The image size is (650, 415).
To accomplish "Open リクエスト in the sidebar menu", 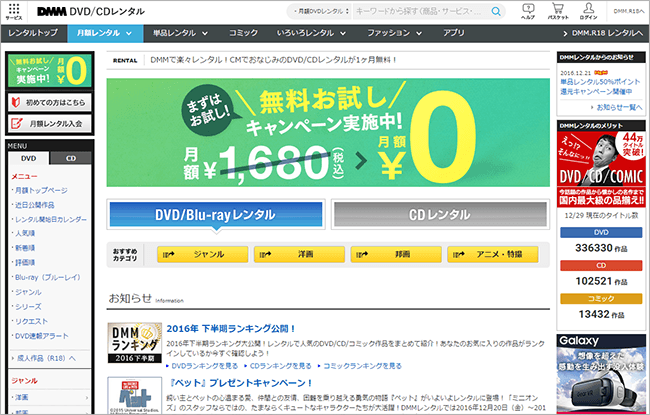I will coord(32,321).
